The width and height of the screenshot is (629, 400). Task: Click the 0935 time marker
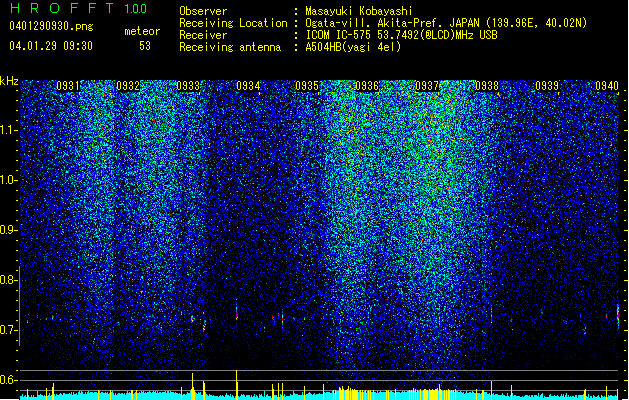click(x=307, y=86)
